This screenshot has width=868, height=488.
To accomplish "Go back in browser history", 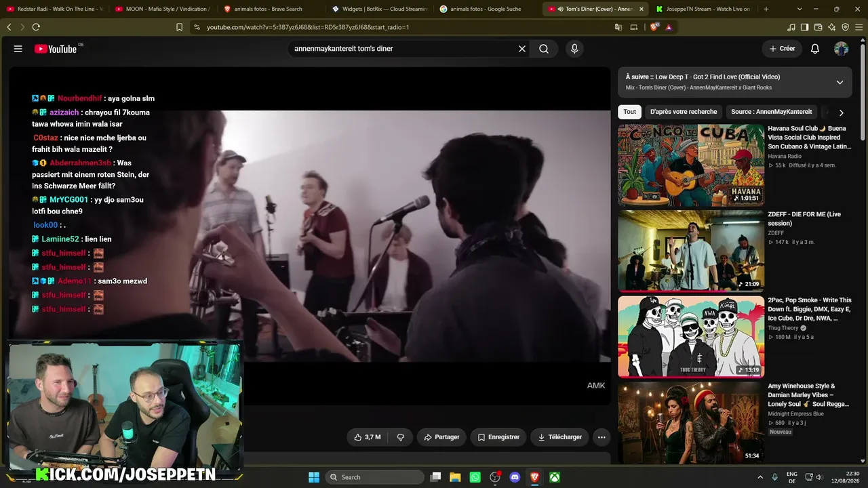I will (x=9, y=27).
